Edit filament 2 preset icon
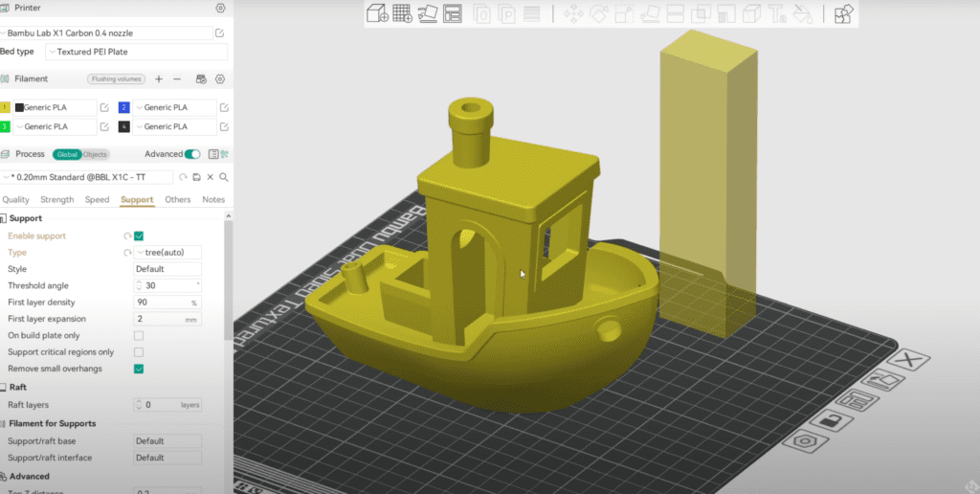The image size is (980, 494). point(224,107)
